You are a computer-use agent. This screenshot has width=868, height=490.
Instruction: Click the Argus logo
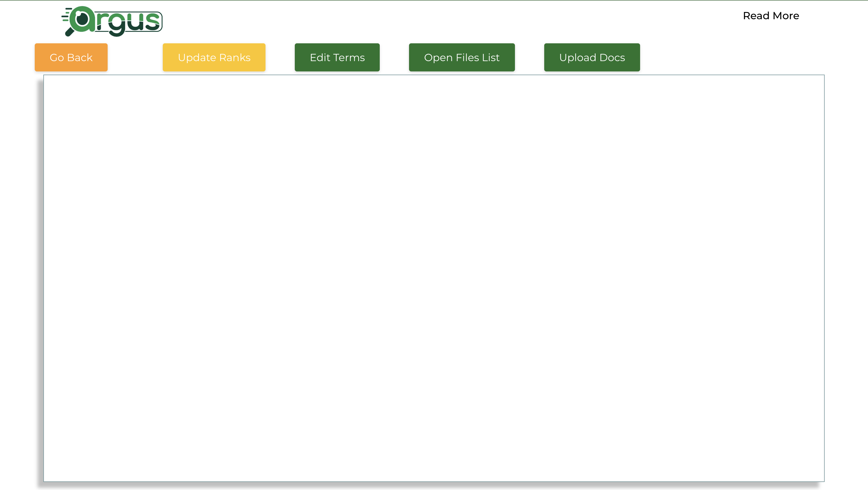(x=112, y=21)
